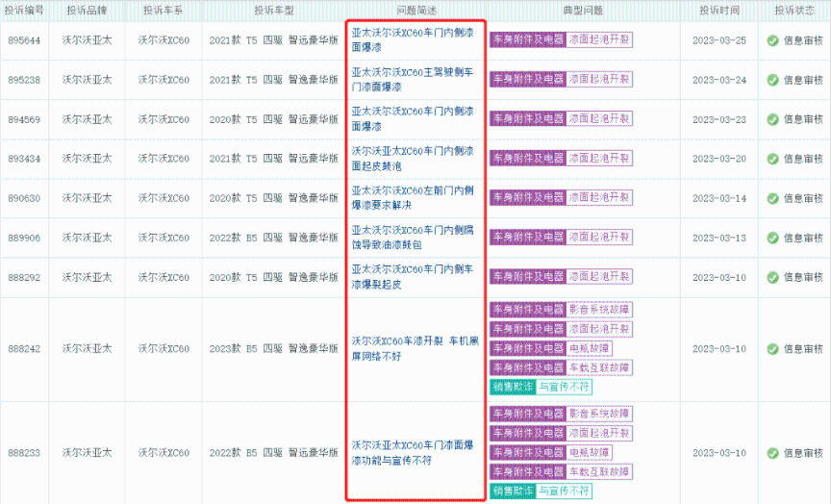Screen dimensions: 831x504
Task: Click the 漆面起泡开裂 tag in row 888233
Action: click(x=599, y=433)
